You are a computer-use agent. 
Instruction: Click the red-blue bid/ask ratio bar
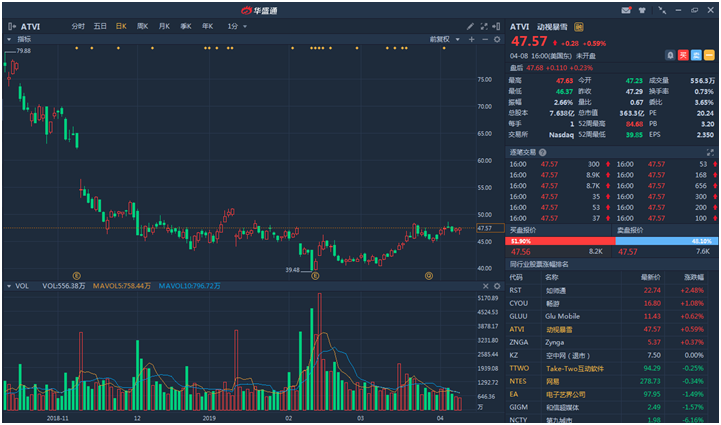tap(612, 241)
